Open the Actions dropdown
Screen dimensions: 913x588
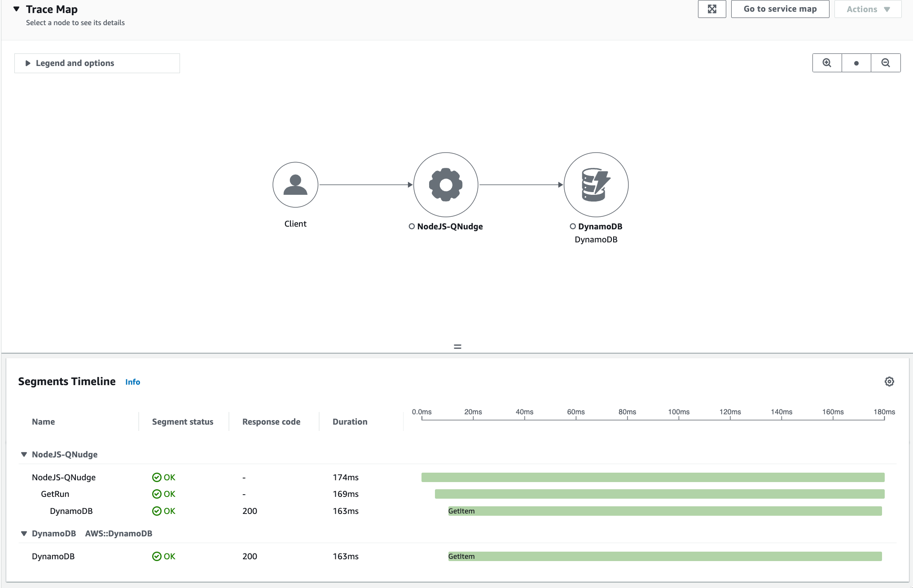click(867, 9)
